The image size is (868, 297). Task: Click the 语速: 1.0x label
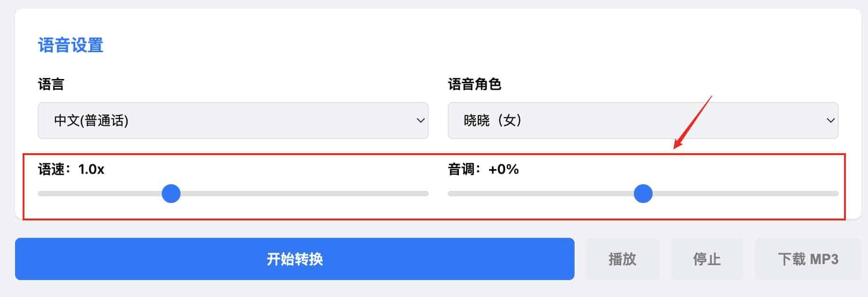tap(71, 170)
